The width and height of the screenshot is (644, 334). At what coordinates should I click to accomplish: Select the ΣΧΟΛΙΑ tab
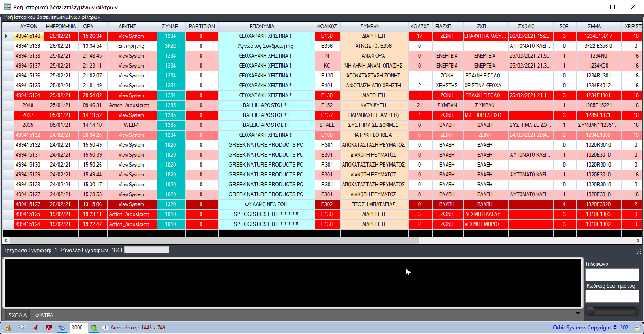(x=18, y=315)
